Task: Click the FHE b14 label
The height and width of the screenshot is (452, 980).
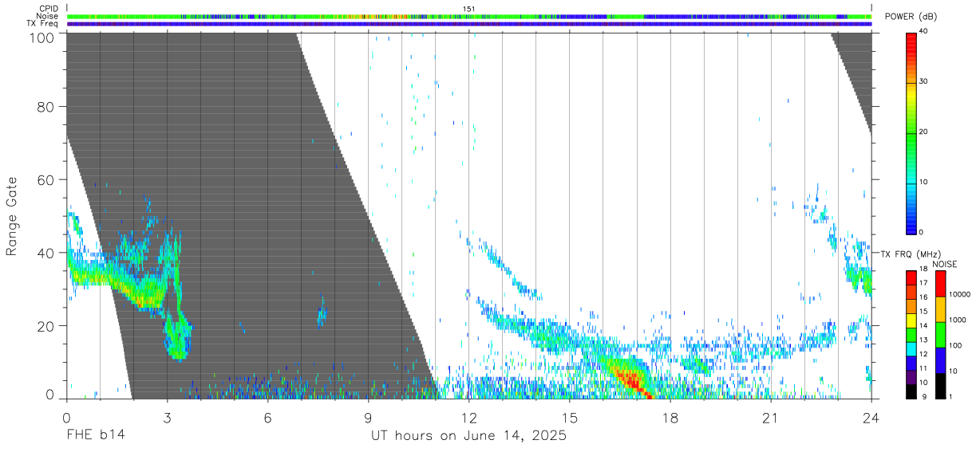Action: pos(95,436)
